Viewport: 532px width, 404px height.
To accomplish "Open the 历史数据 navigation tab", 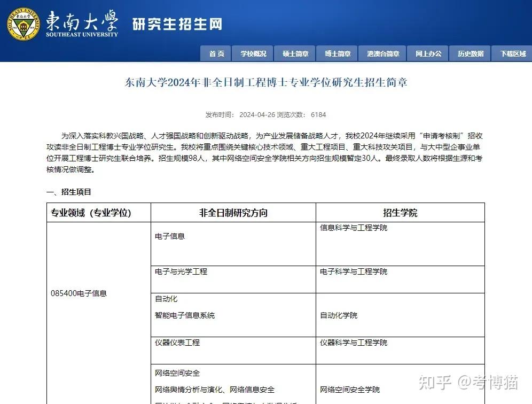I will coord(470,53).
